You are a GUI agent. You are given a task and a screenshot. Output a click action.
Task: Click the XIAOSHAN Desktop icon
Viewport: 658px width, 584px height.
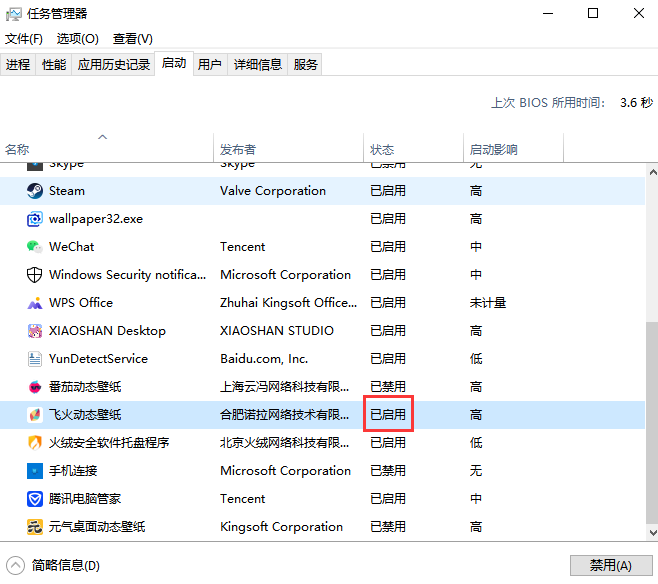35,331
